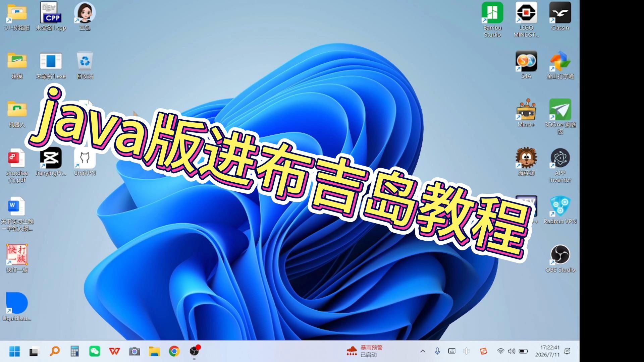Open the 编程狮 shortcut
The height and width of the screenshot is (362, 644).
tap(526, 162)
